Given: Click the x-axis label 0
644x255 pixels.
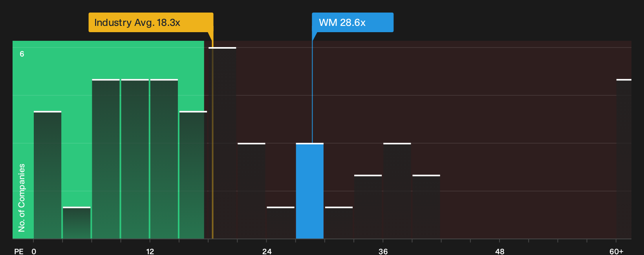Looking at the screenshot, I should click(x=34, y=251).
